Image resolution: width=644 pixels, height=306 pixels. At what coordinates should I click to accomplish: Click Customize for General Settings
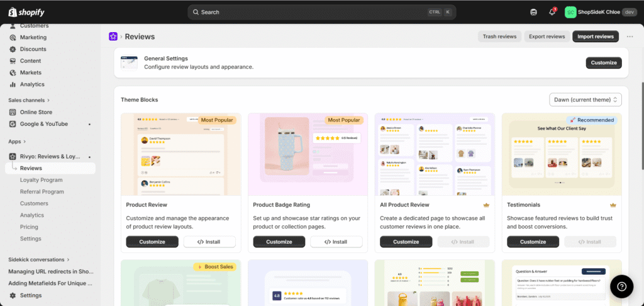coord(604,63)
